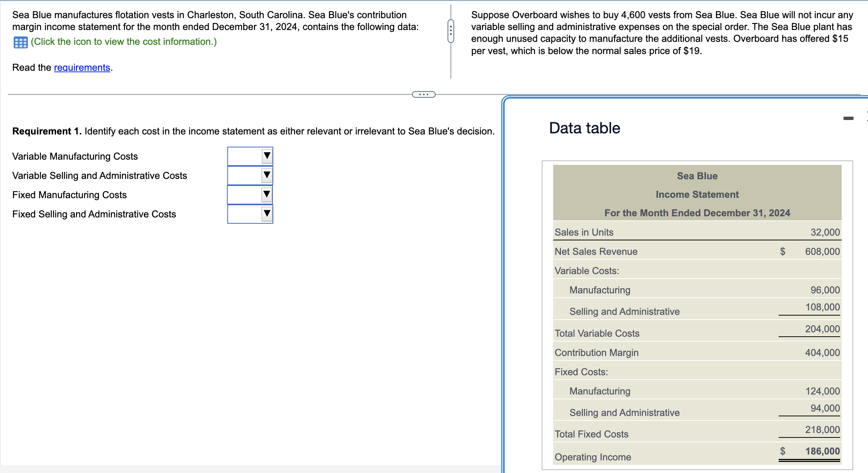Click the Contribution Margin row

[x=596, y=353]
